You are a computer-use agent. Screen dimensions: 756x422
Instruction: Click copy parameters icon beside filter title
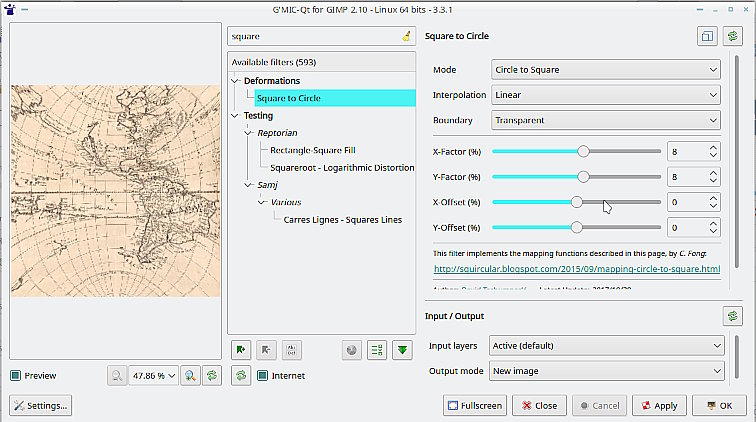tap(706, 36)
